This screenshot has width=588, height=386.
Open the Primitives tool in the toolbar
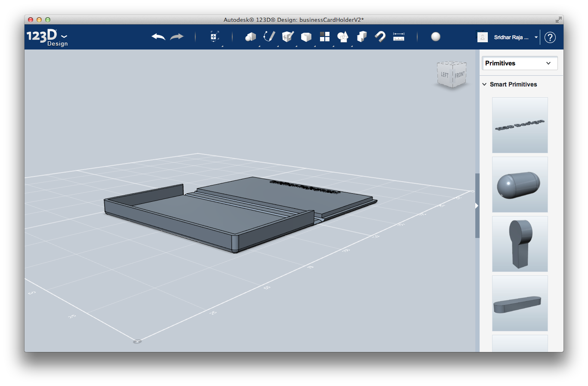(251, 37)
